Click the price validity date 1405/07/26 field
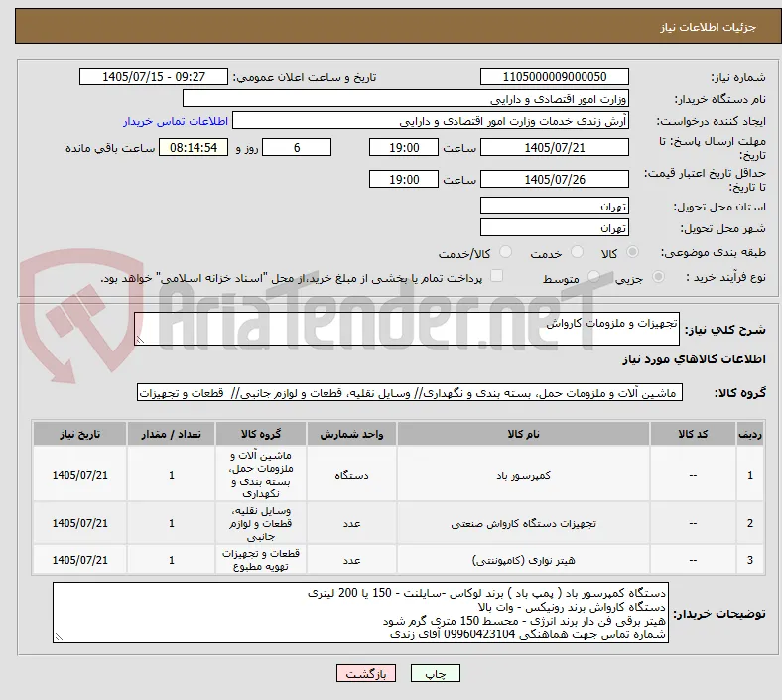The width and height of the screenshot is (782, 700). pos(554,179)
